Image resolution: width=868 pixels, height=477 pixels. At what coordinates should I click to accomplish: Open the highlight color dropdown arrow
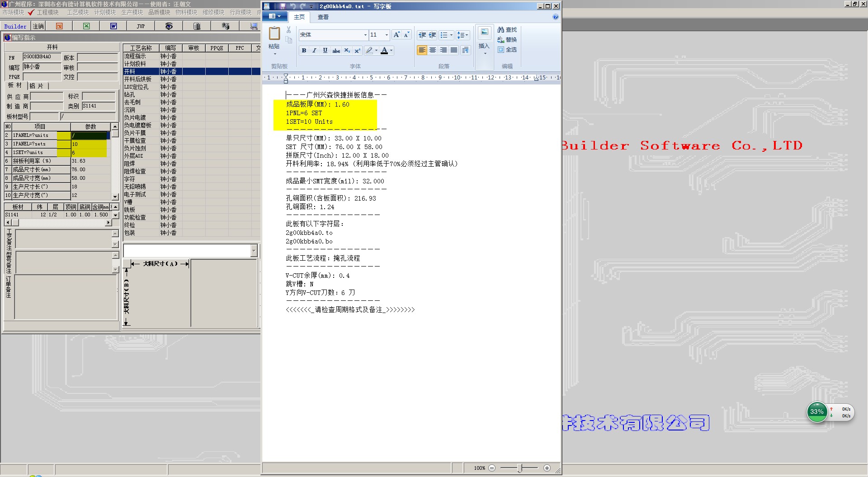(x=376, y=51)
